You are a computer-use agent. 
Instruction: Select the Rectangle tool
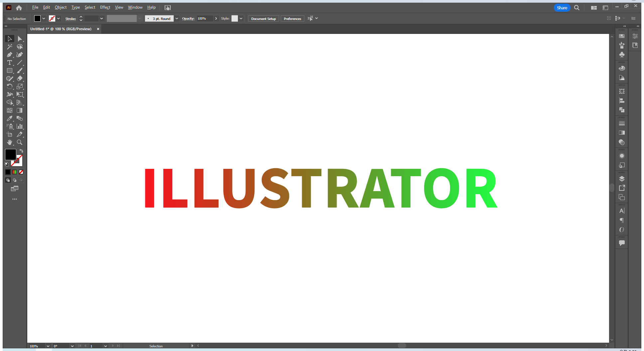coord(10,71)
